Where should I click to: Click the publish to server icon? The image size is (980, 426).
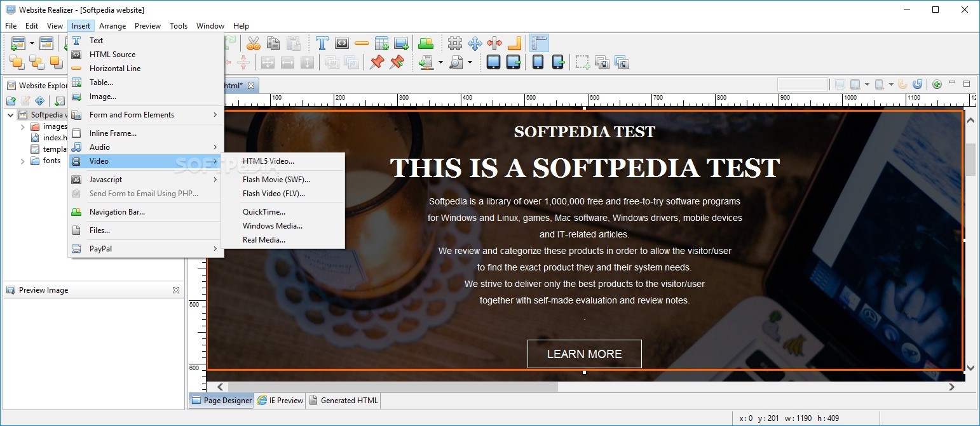click(426, 62)
